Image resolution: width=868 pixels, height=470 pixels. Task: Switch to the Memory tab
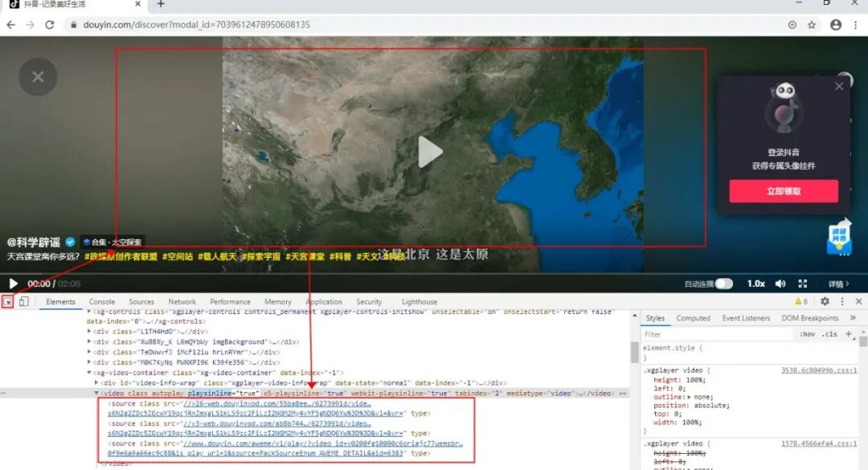pos(278,302)
